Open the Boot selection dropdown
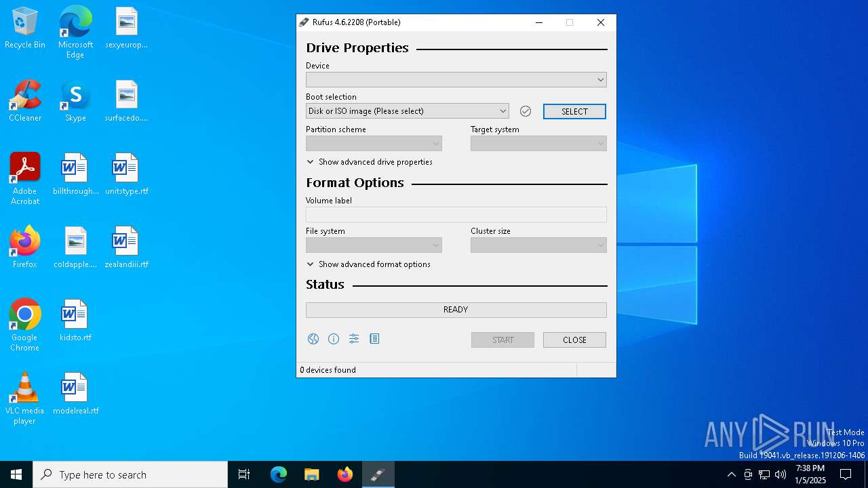This screenshot has width=868, height=488. coord(407,111)
